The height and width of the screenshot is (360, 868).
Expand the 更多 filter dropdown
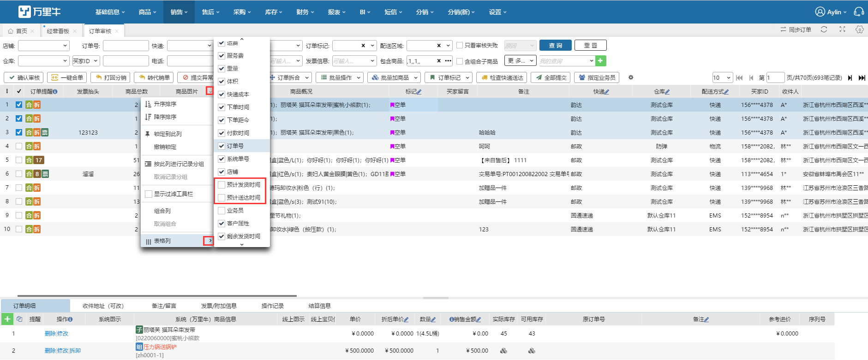pos(521,61)
